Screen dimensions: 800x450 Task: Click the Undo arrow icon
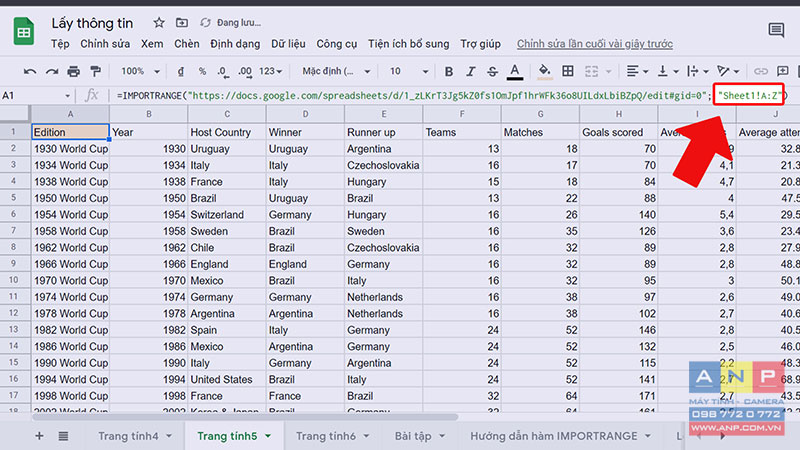(x=30, y=71)
